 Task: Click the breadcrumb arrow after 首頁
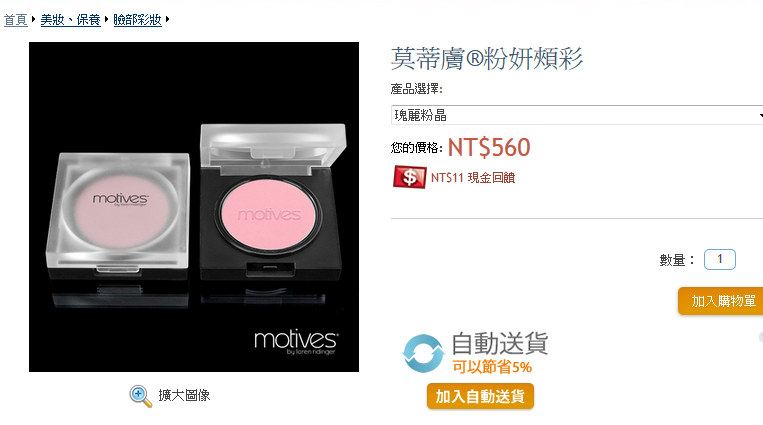(34, 19)
